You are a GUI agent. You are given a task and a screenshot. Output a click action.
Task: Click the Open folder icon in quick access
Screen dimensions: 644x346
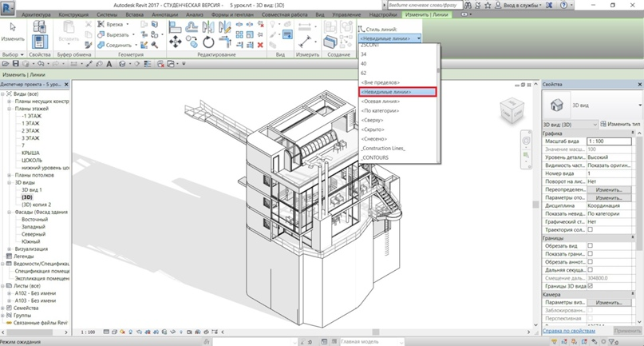pos(6,64)
